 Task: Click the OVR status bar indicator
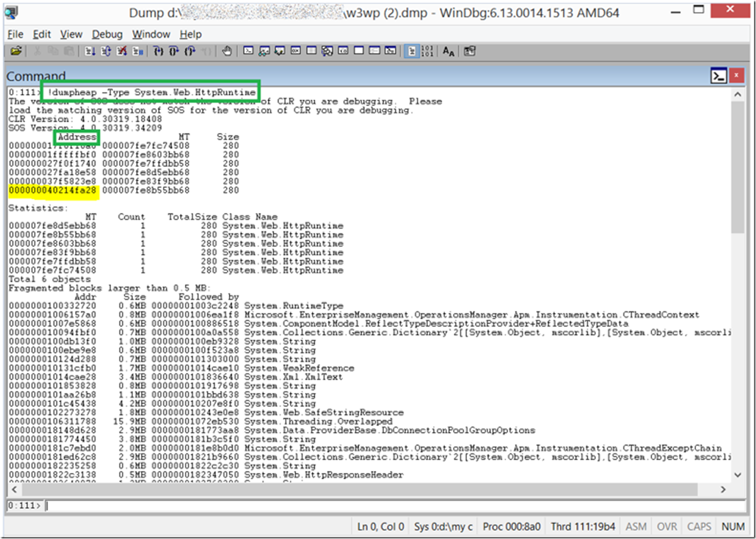tap(667, 527)
